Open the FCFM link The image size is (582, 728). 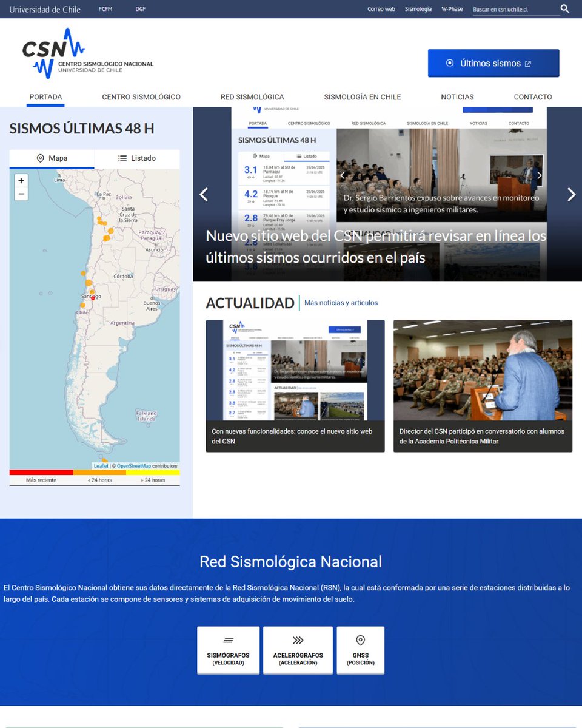coord(105,9)
